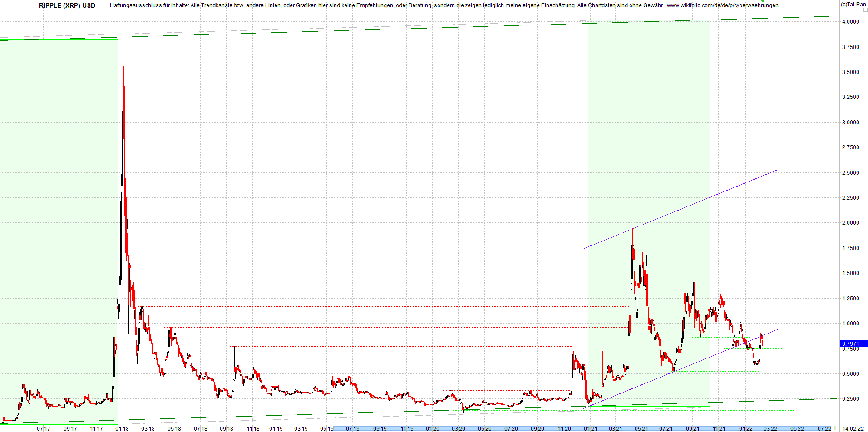Viewport: 868px width, 432px height.
Task: Click the '05 21' date on the time axis
Action: pos(641,428)
